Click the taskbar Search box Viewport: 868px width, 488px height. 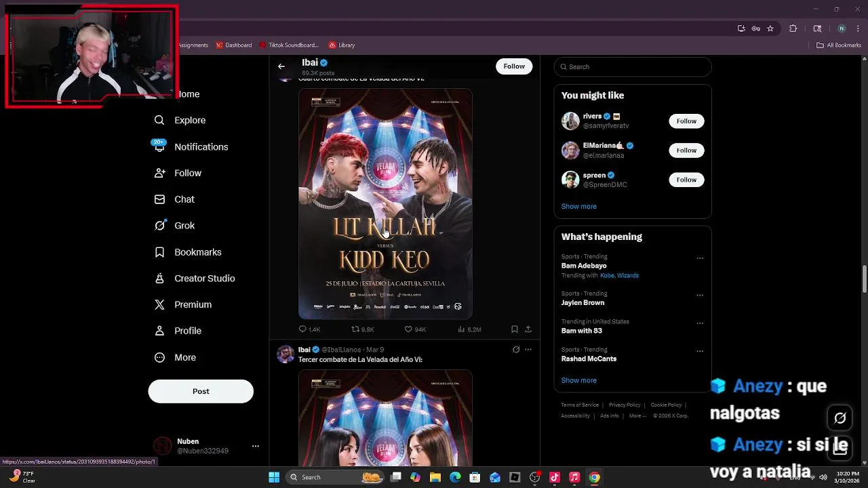point(335,477)
